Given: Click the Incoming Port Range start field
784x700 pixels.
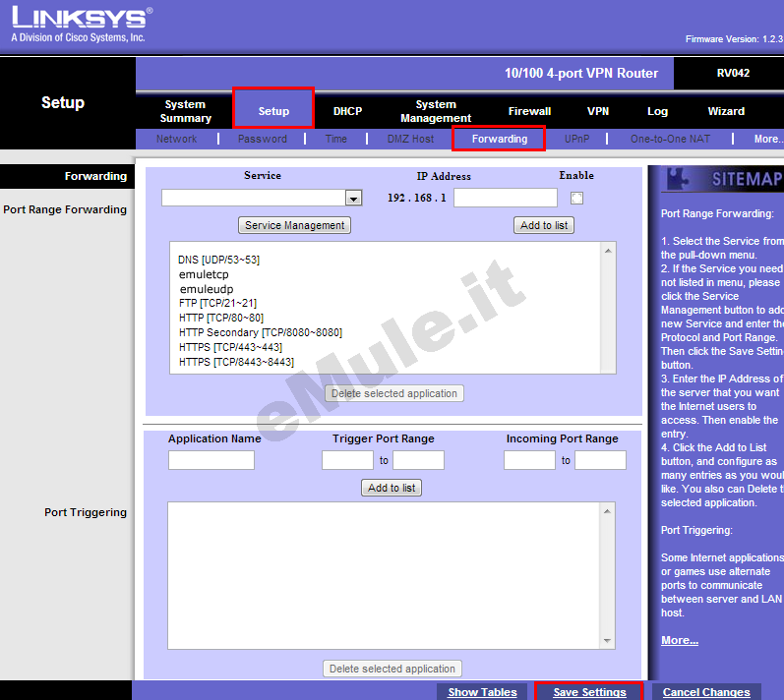Looking at the screenshot, I should [529, 460].
